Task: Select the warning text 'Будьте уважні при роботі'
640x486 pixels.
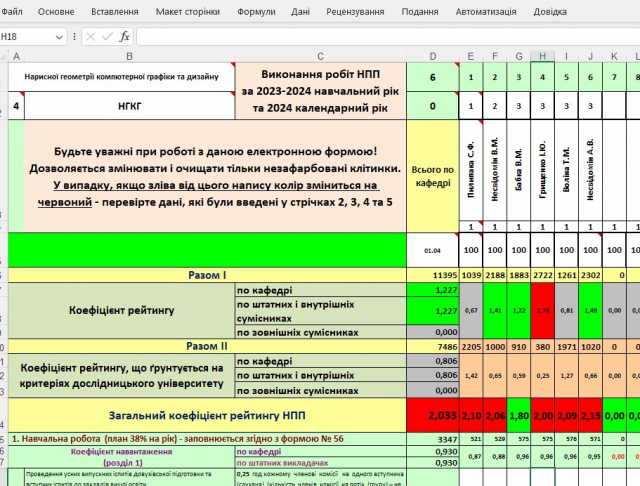Action: (x=215, y=176)
